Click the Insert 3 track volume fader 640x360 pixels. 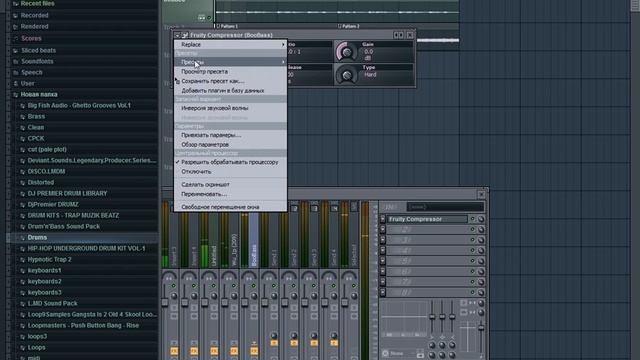tap(165, 302)
